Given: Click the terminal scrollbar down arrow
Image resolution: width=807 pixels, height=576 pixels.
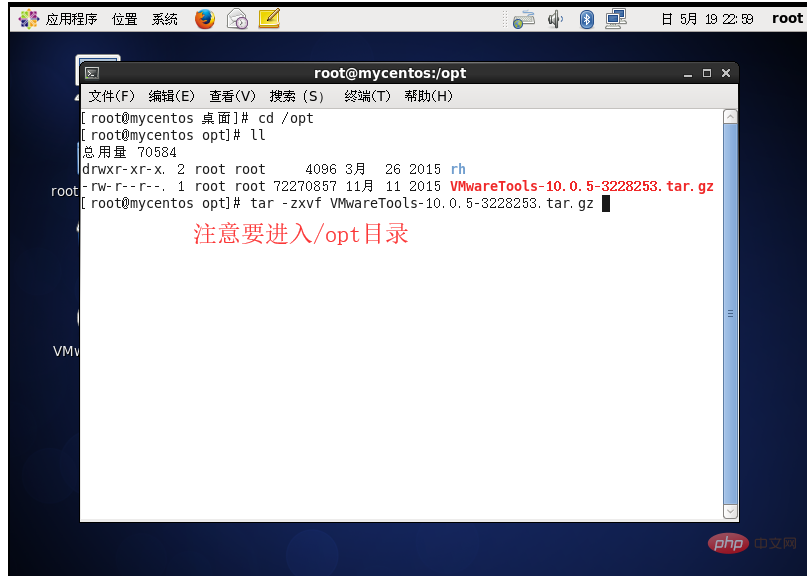Looking at the screenshot, I should click(x=730, y=511).
